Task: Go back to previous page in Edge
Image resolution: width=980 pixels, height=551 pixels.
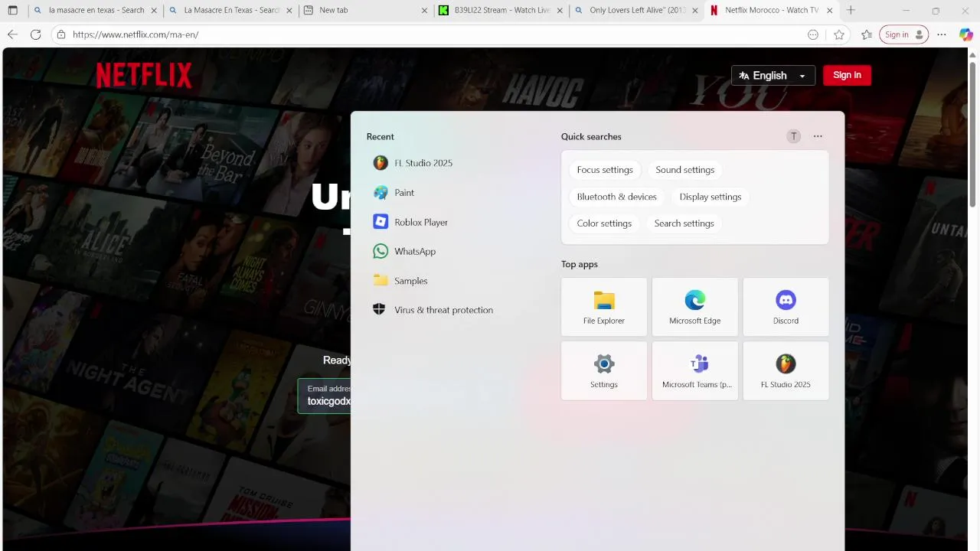Action: (x=12, y=34)
